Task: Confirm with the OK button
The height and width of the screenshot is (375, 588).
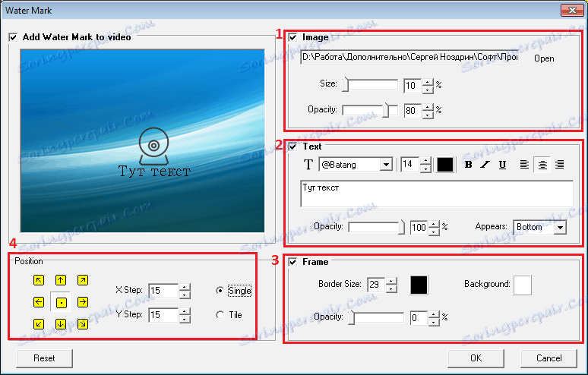Action: [x=476, y=358]
